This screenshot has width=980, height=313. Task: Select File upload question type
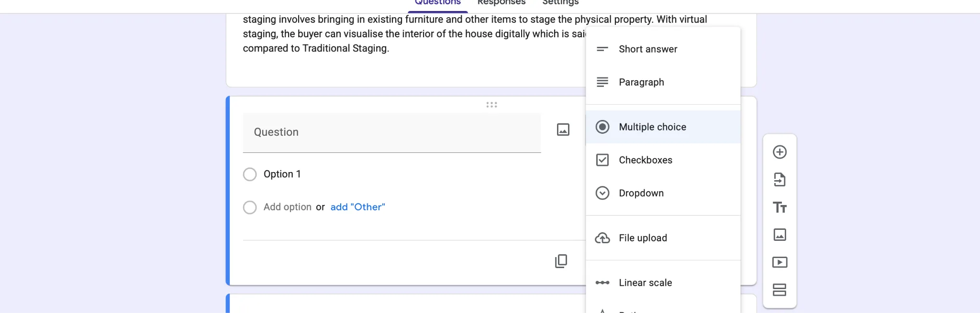pos(663,238)
